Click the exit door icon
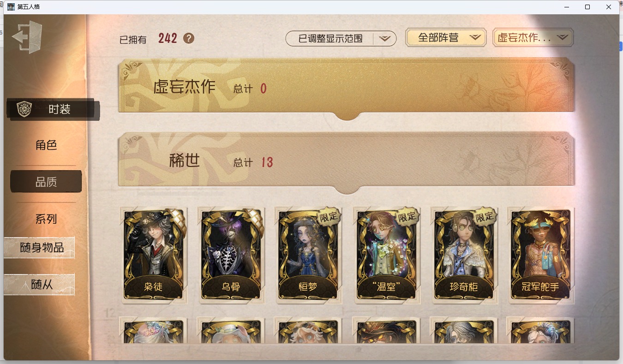The width and height of the screenshot is (623, 364). coord(27,37)
